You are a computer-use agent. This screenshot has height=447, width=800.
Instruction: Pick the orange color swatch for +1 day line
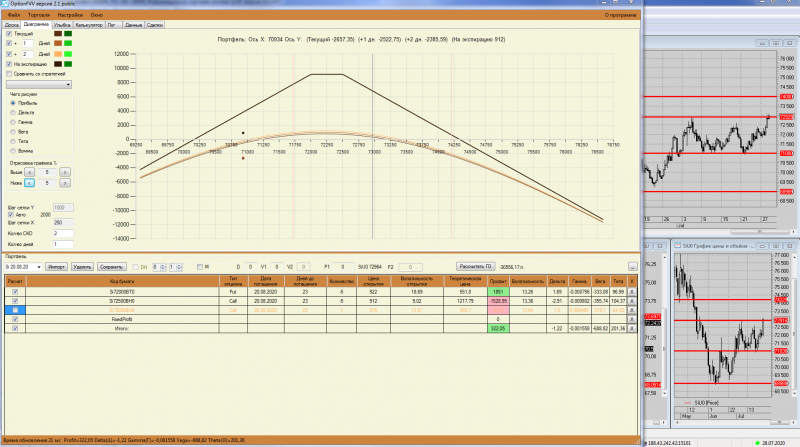click(x=58, y=44)
